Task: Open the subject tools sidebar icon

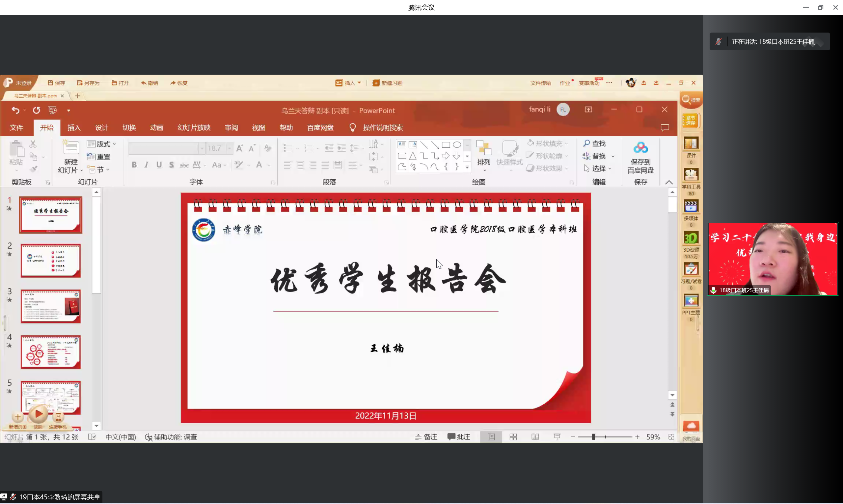Action: pos(691,175)
